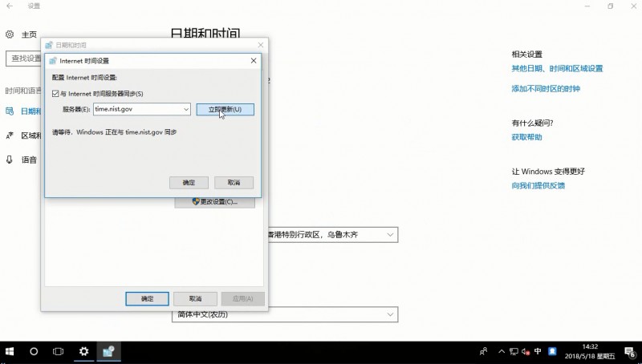This screenshot has width=642, height=364.
Task: Open the Windows Start menu
Action: pyautogui.click(x=10, y=351)
